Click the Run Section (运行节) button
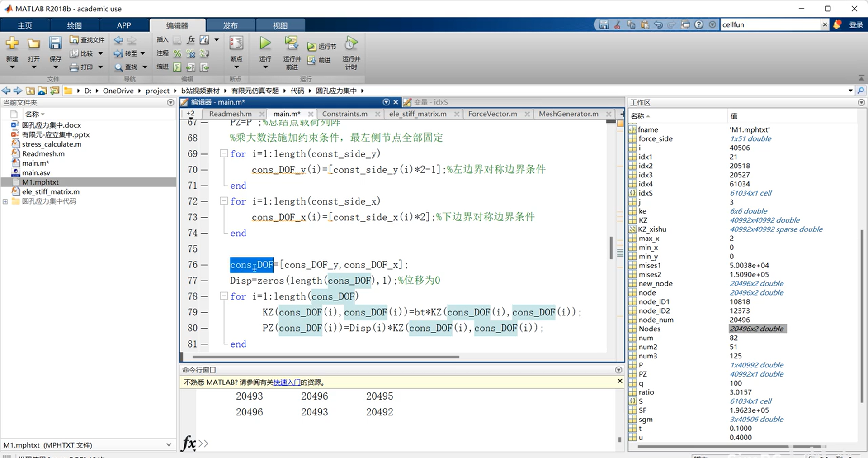The height and width of the screenshot is (458, 868). [x=322, y=47]
